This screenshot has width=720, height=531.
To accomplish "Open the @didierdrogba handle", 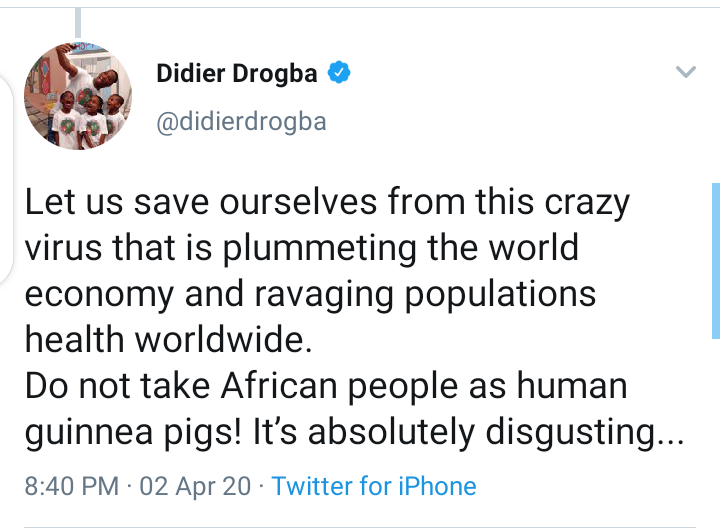I will point(241,123).
